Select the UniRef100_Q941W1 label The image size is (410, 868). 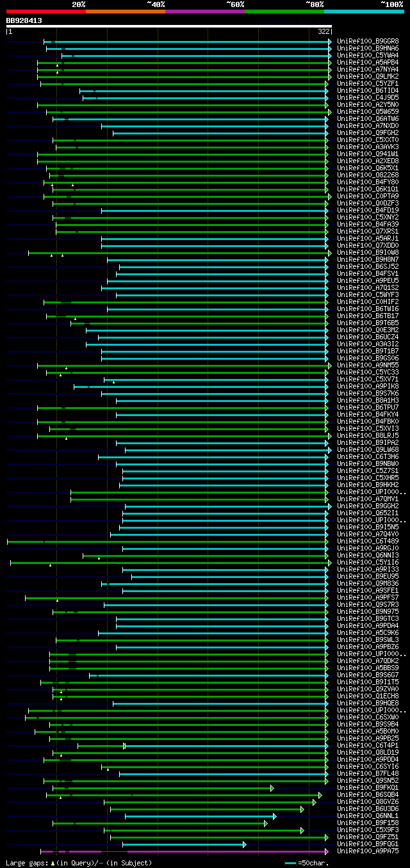tap(368, 154)
